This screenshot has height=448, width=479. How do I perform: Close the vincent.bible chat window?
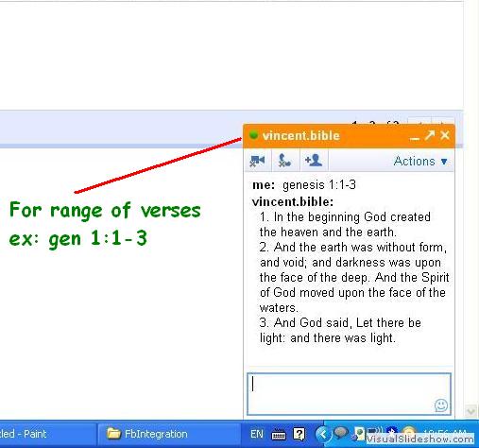(x=445, y=135)
